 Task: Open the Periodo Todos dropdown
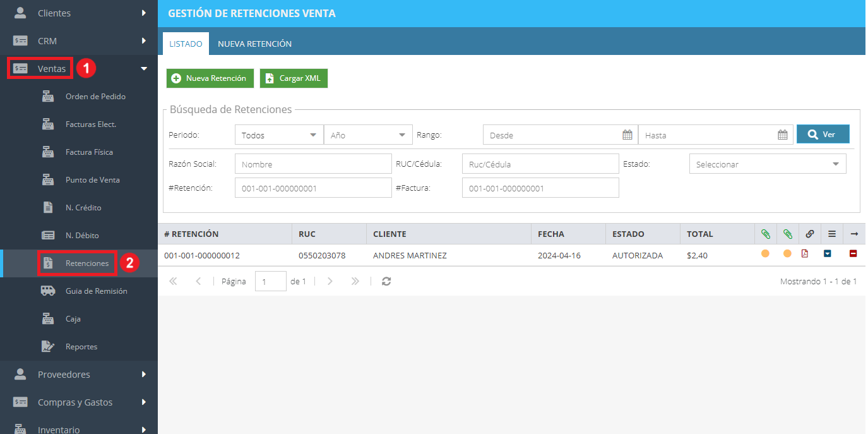[279, 135]
